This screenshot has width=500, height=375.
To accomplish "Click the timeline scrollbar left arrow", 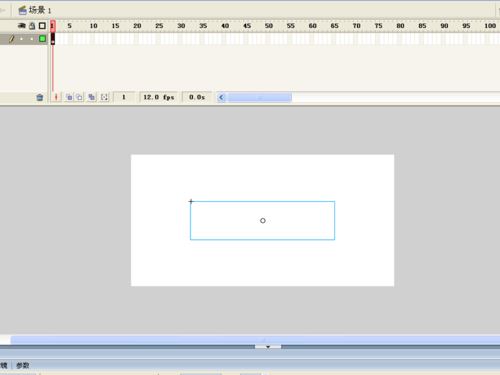I will (221, 97).
